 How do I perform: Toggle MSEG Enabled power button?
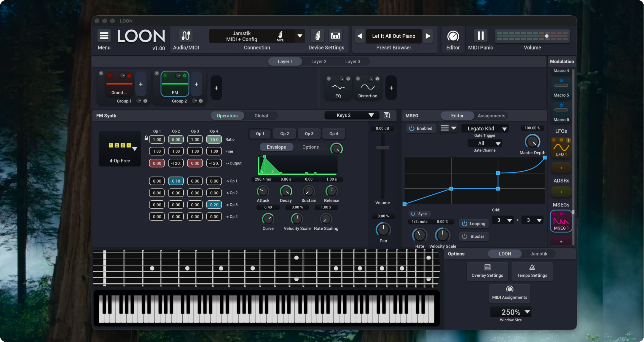pos(421,128)
